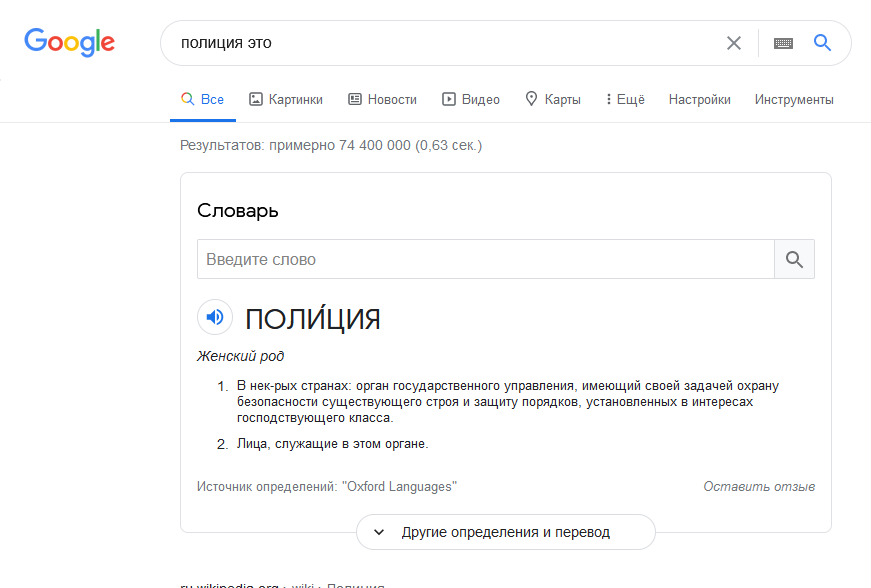Viewport: 871px width, 588px height.
Task: Play pronunciation of ПОЛИЦИЯ speaker icon
Action: pos(215,318)
